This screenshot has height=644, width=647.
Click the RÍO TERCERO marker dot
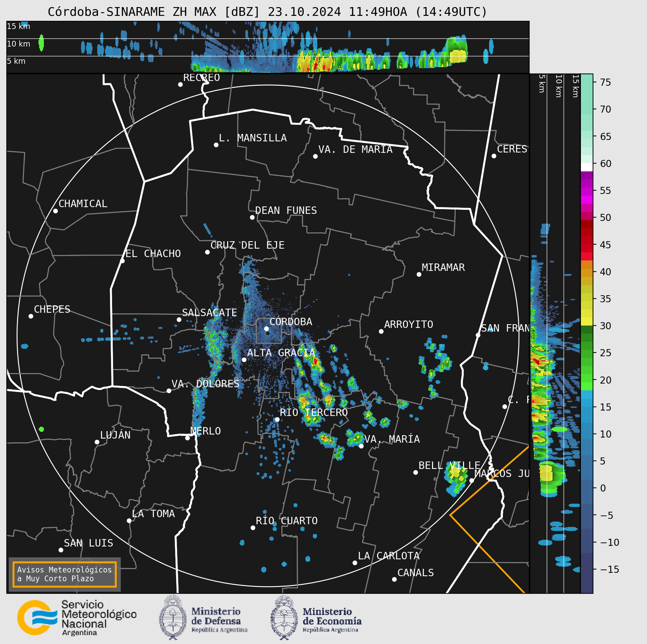coord(277,419)
